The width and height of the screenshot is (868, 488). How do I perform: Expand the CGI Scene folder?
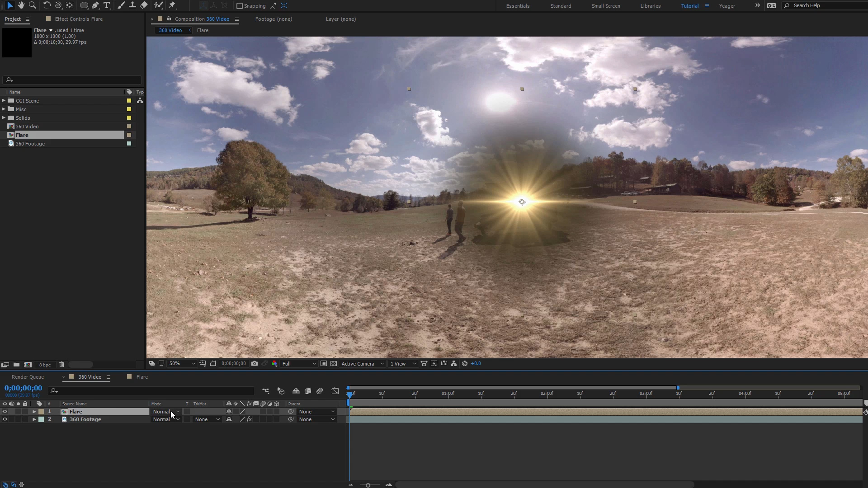[x=4, y=100]
